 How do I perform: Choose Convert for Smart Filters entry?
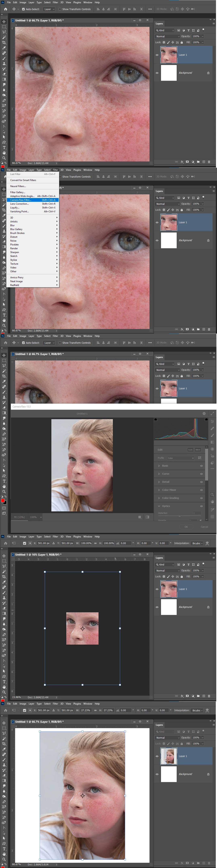pos(33,180)
